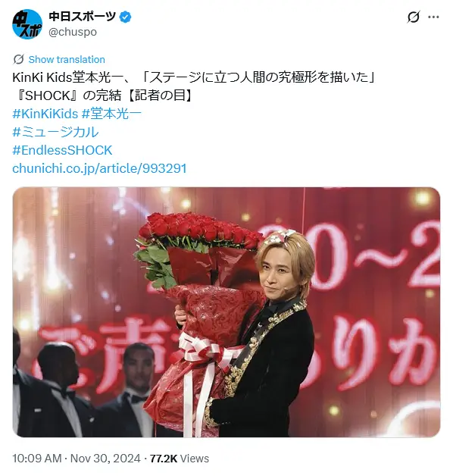This screenshot has height=476, width=453.
Task: Open the #EndlessSHOCK hashtag
Action: coord(63,150)
